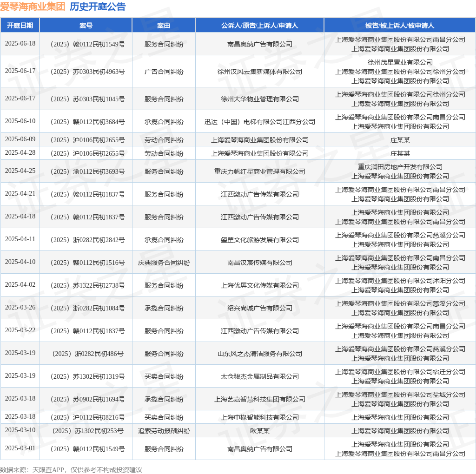Click the 案号 column header
The image size is (476, 474).
(86, 26)
